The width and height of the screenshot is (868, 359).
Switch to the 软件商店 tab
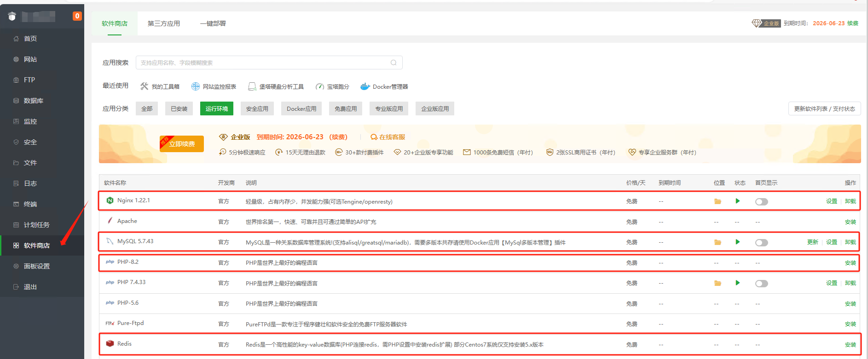tap(115, 23)
